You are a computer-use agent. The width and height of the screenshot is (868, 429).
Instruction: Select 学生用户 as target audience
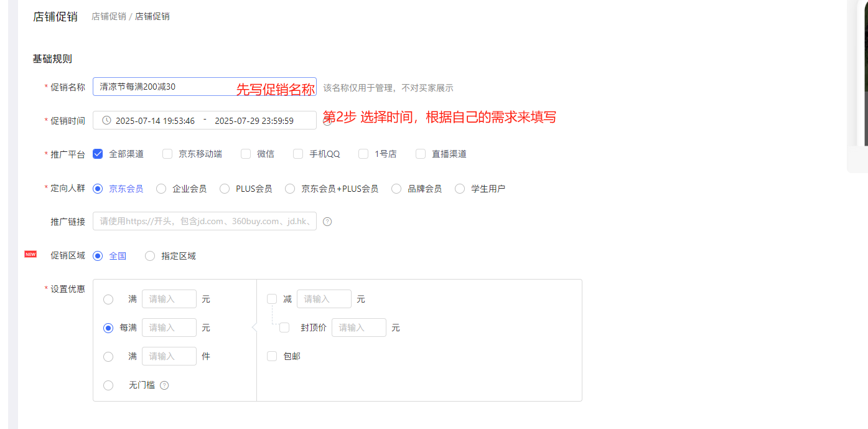click(x=460, y=189)
